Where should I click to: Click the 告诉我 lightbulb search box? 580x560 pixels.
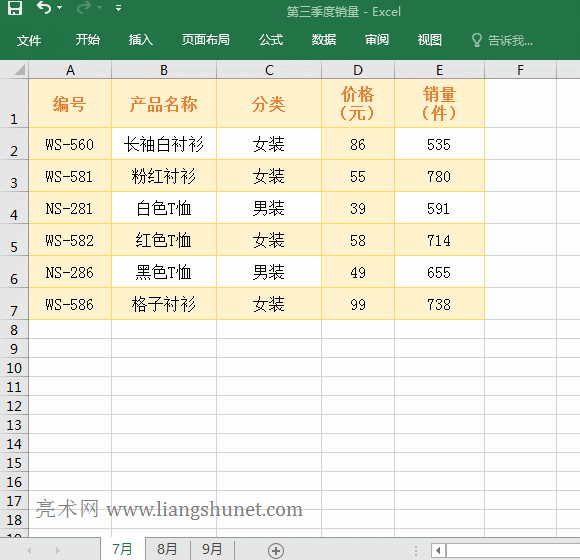coord(502,40)
